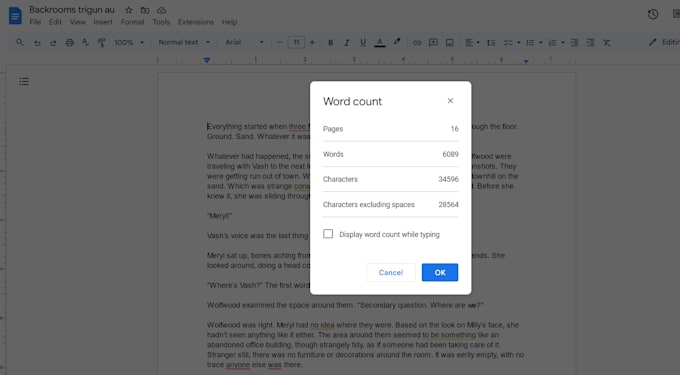Insert a link

pos(417,42)
